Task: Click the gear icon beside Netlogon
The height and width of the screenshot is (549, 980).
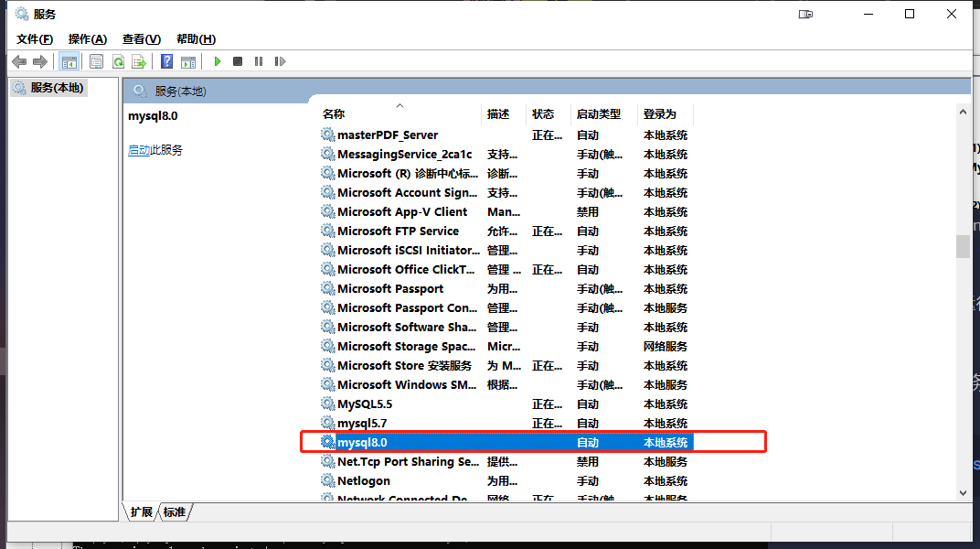Action: pyautogui.click(x=328, y=480)
